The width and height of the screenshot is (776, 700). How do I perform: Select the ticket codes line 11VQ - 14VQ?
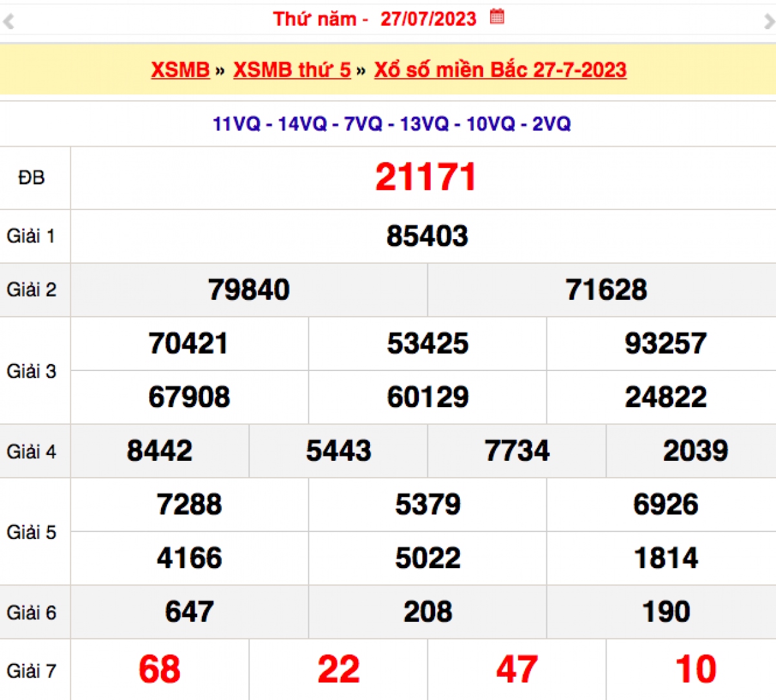(392, 123)
